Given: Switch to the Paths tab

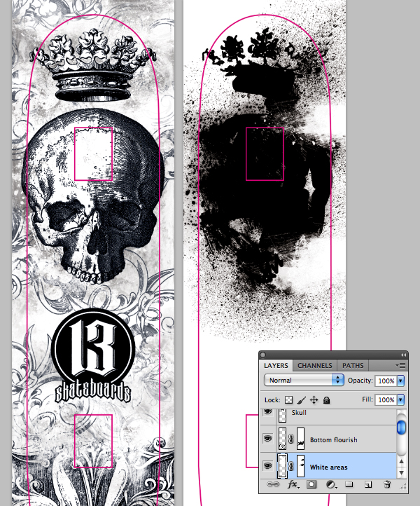Looking at the screenshot, I should (x=353, y=366).
